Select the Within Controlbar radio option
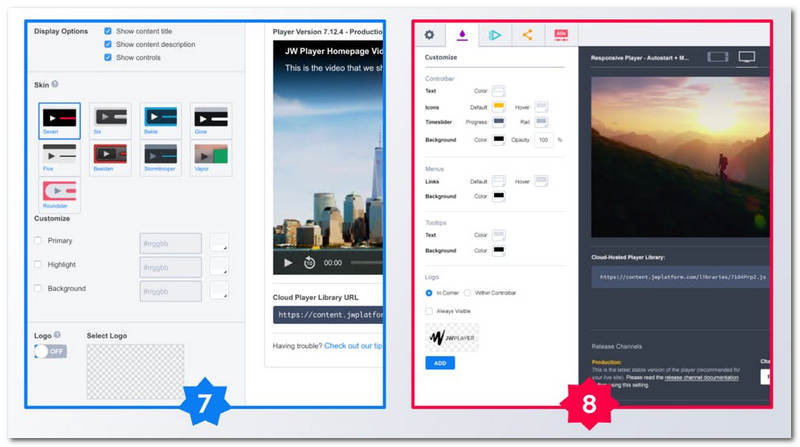Screen dimensions: 800x447 (467, 293)
